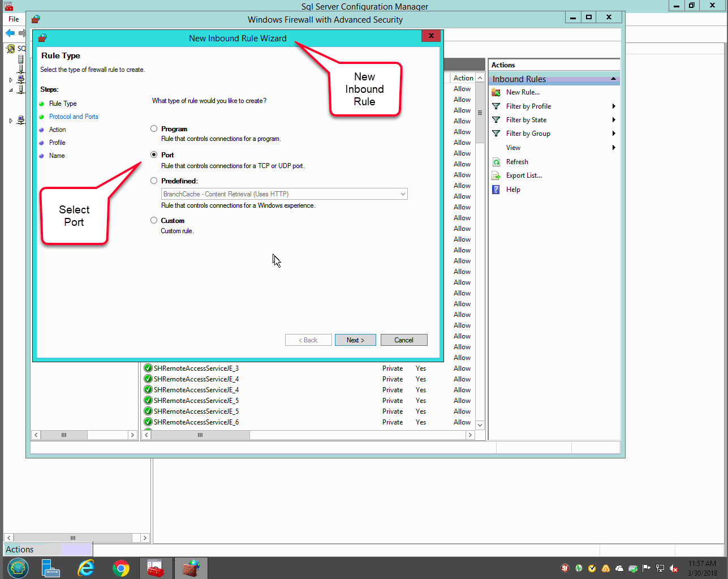Close the New Inbound Rule Wizard

[x=431, y=36]
